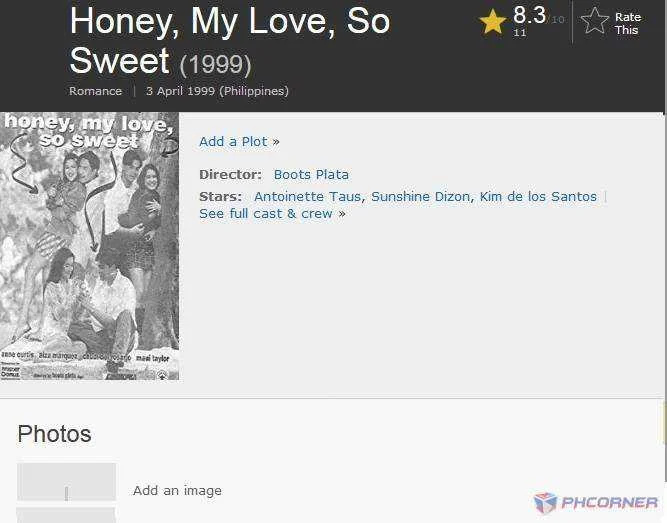This screenshot has height=523, width=667.
Task: Click the 8.3 rating score
Action: tap(529, 15)
